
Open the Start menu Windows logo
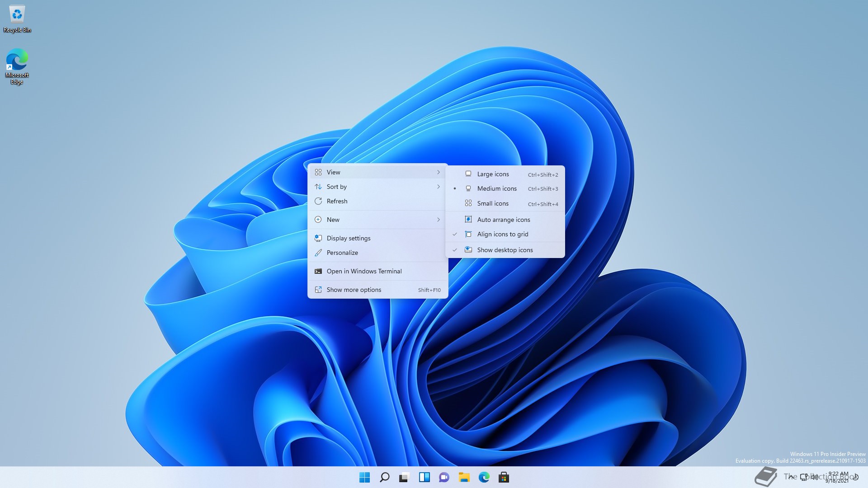364,477
